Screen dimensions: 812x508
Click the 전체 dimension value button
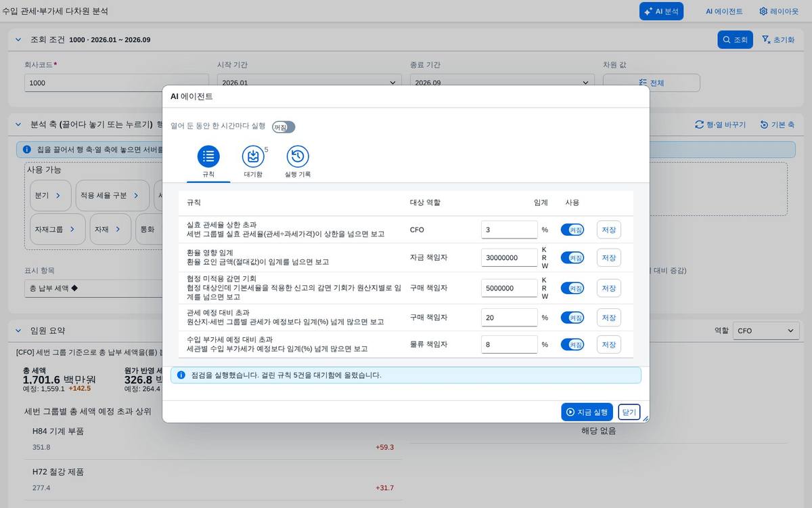[652, 83]
